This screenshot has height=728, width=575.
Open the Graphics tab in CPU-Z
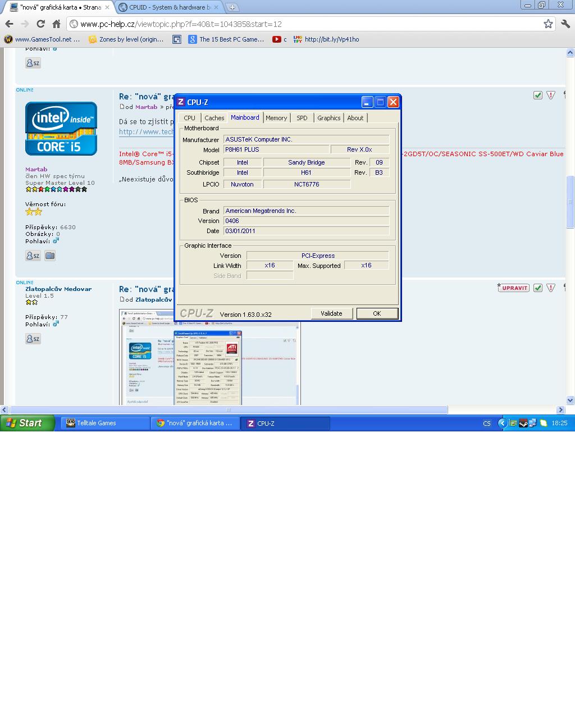tap(329, 118)
